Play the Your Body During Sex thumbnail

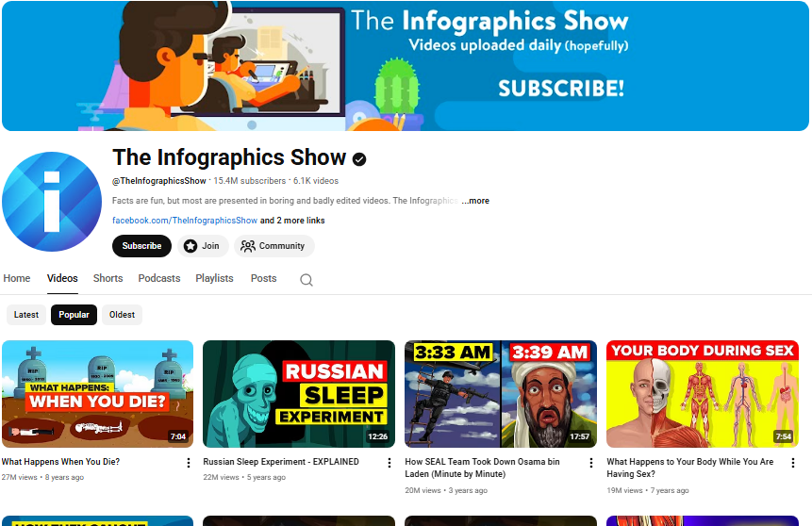pyautogui.click(x=703, y=394)
